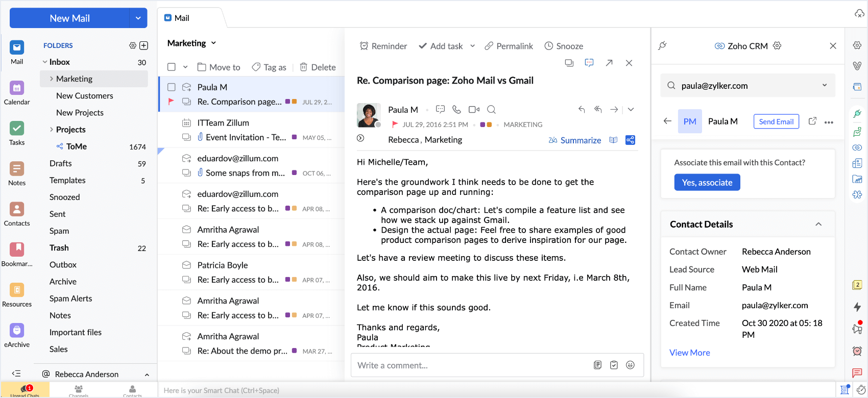Viewport: 868px width, 398px height.
Task: Click Summarize link
Action: pyautogui.click(x=575, y=140)
